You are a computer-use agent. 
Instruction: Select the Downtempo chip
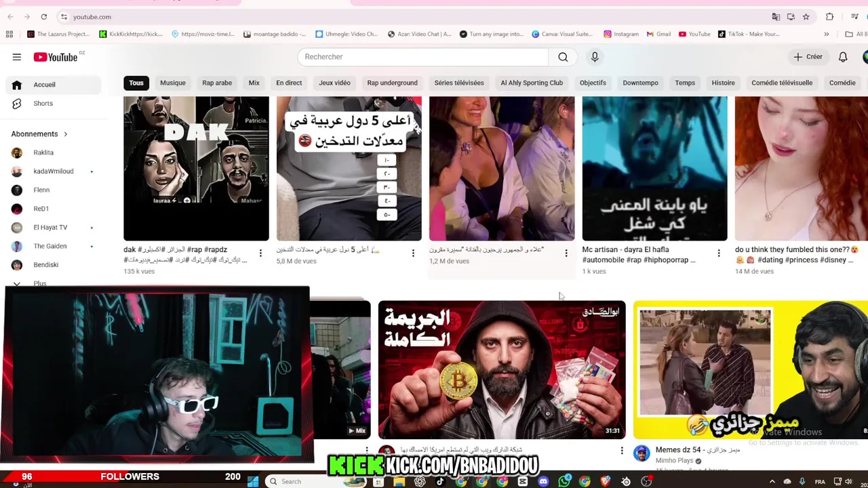[640, 83]
